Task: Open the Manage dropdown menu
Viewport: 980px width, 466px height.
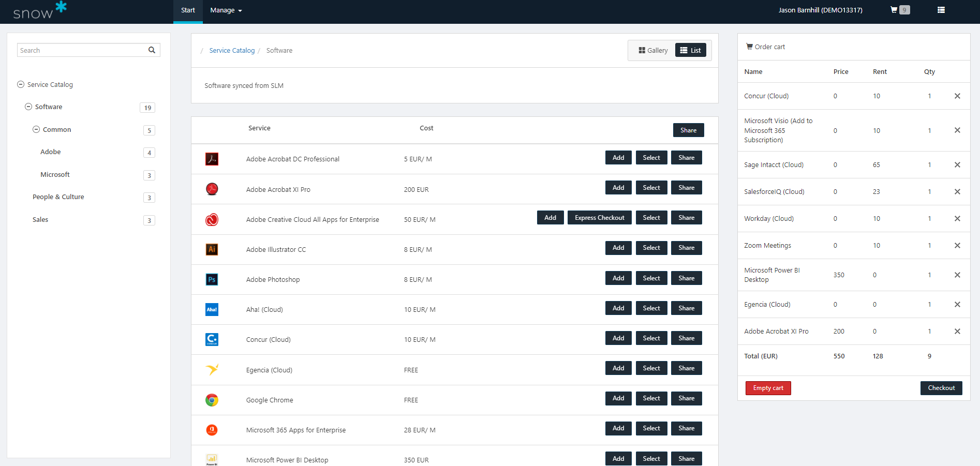Action: [226, 10]
